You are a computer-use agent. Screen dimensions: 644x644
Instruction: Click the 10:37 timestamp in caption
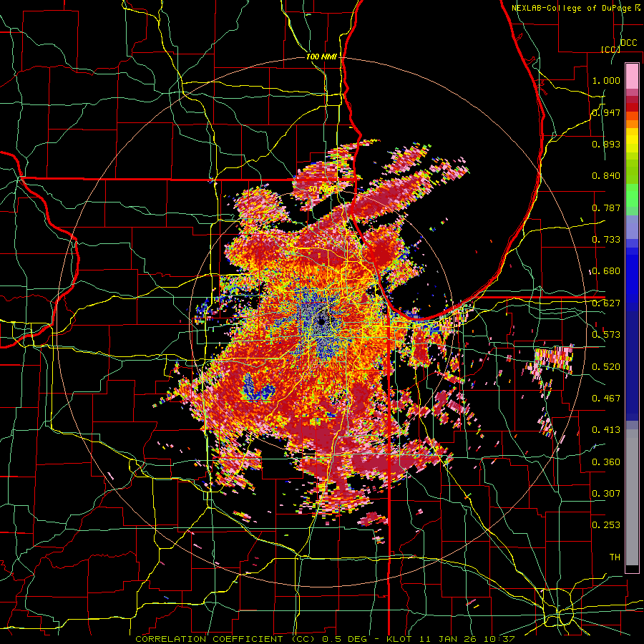[501, 639]
